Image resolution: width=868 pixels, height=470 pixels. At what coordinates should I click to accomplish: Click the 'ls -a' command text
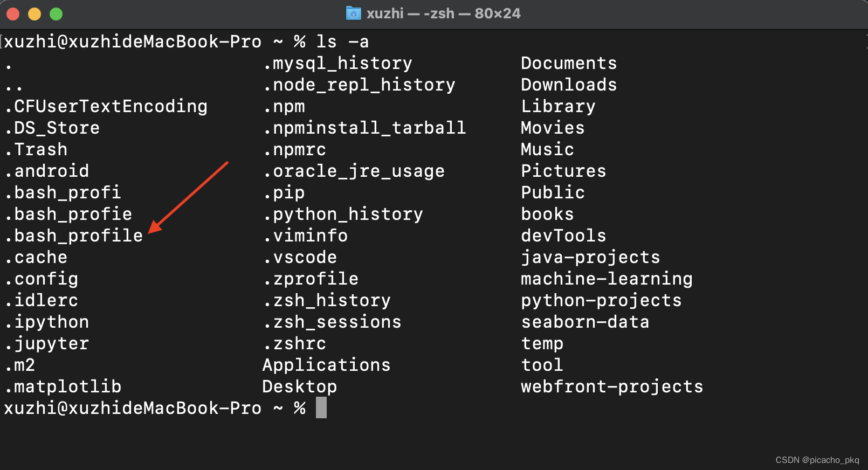click(x=342, y=42)
